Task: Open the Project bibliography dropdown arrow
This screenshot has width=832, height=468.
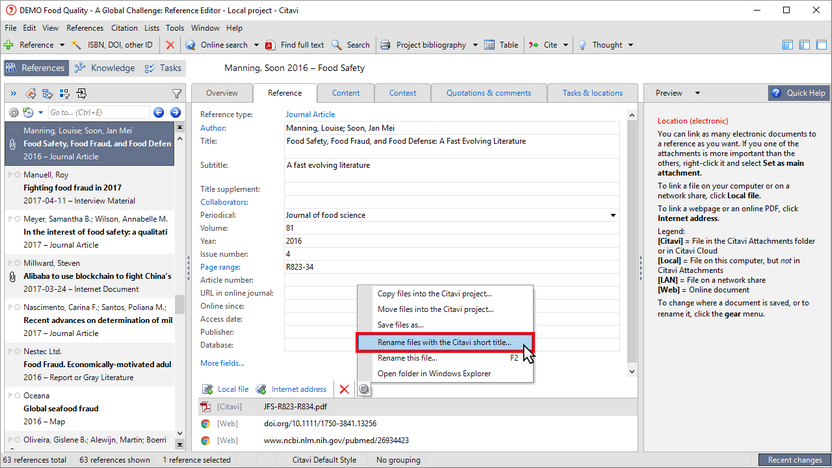Action: 475,45
